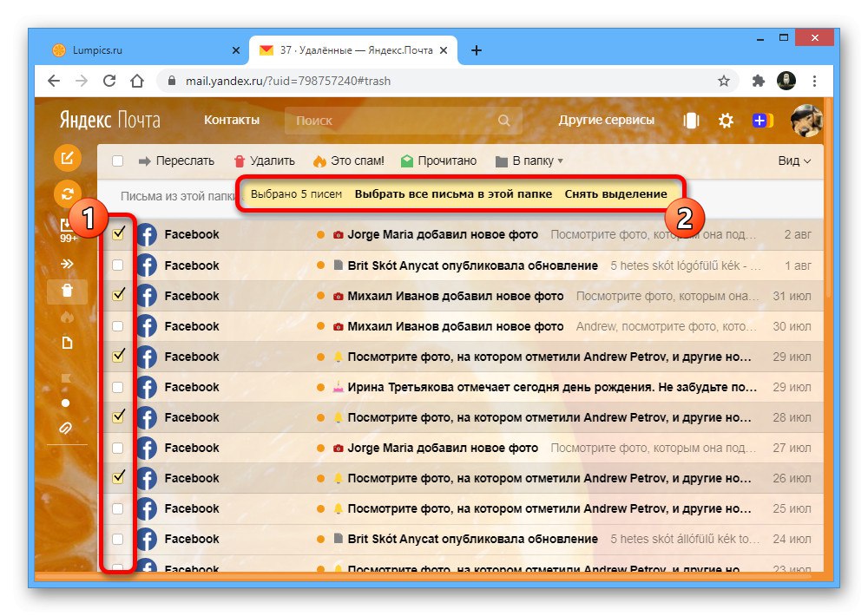Screen dimensions: 868x616
Task: Click the browser address bar URL
Action: point(288,81)
